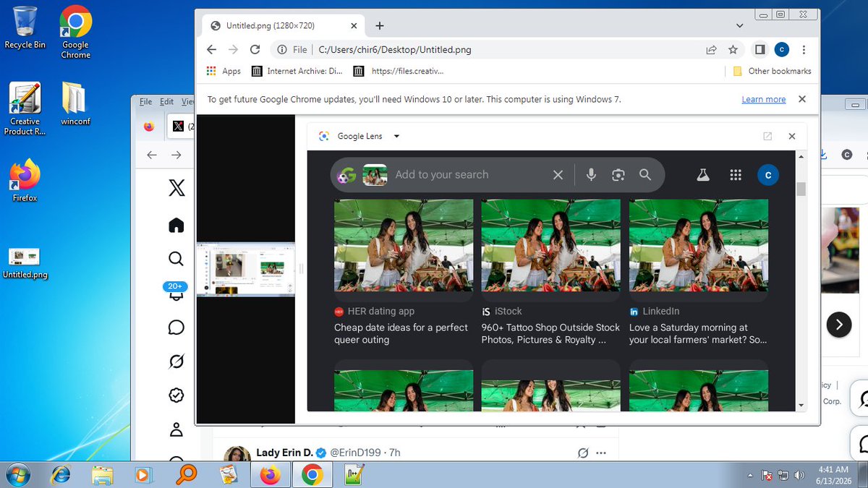868x488 pixels.
Task: Click the voice search microphone in Lens
Action: 591,174
